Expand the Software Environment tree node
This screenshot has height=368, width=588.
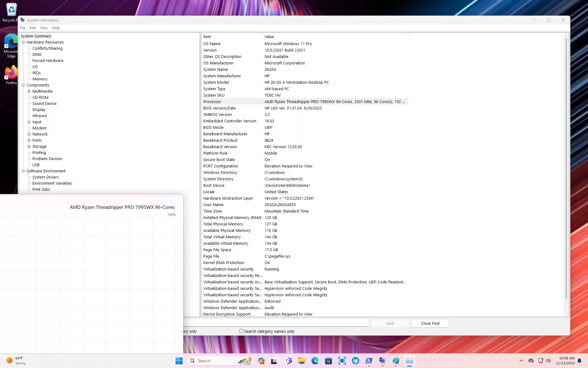point(23,171)
